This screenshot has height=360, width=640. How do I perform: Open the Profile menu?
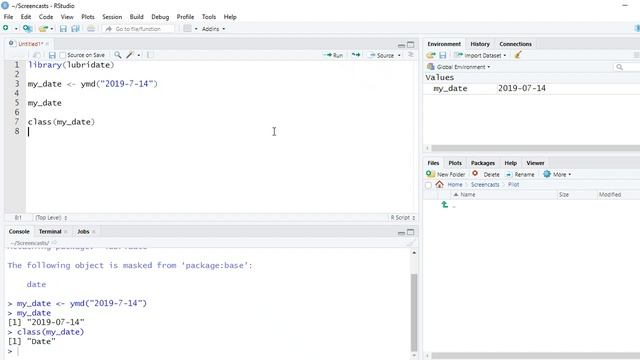click(185, 17)
